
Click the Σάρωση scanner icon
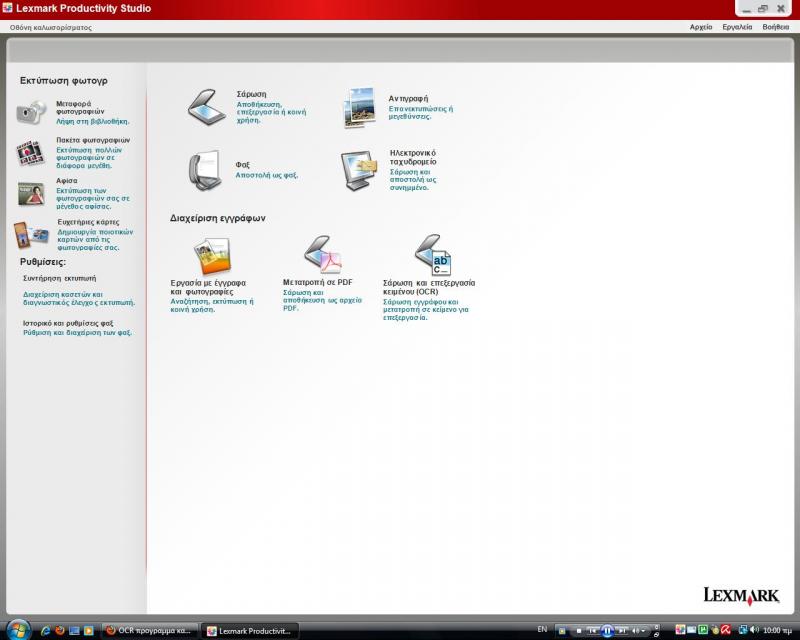(x=207, y=107)
